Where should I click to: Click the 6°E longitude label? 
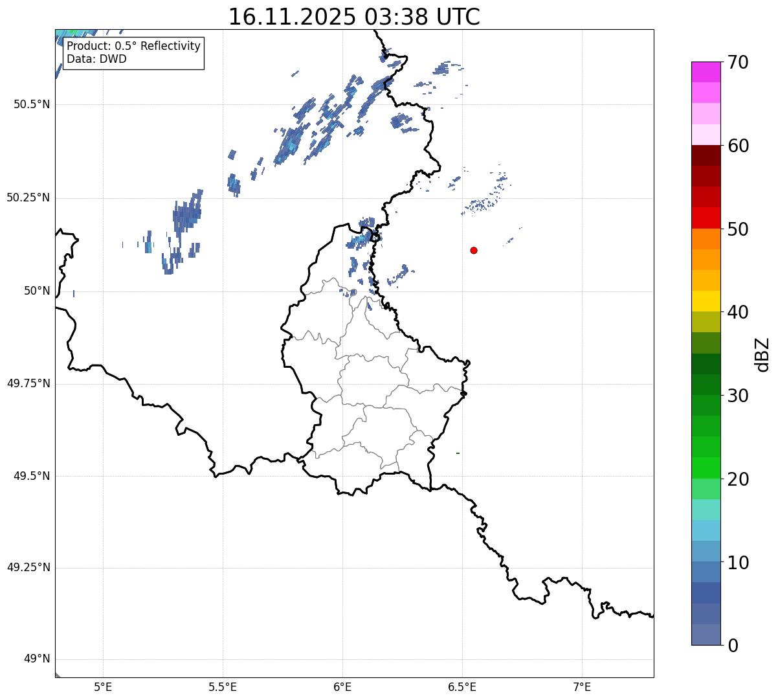(342, 687)
